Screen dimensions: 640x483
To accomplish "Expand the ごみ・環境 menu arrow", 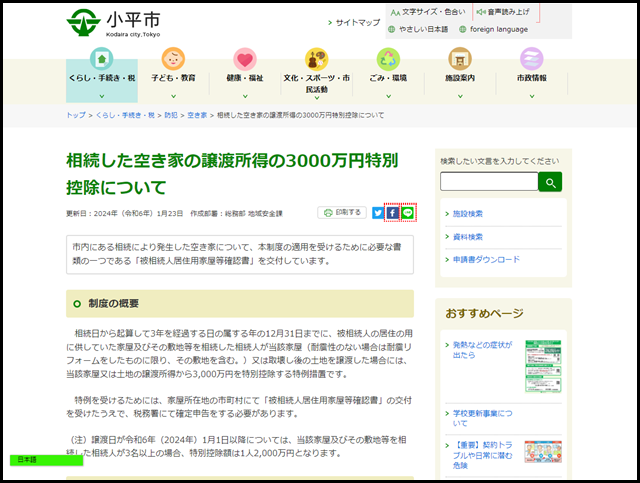I will (389, 96).
